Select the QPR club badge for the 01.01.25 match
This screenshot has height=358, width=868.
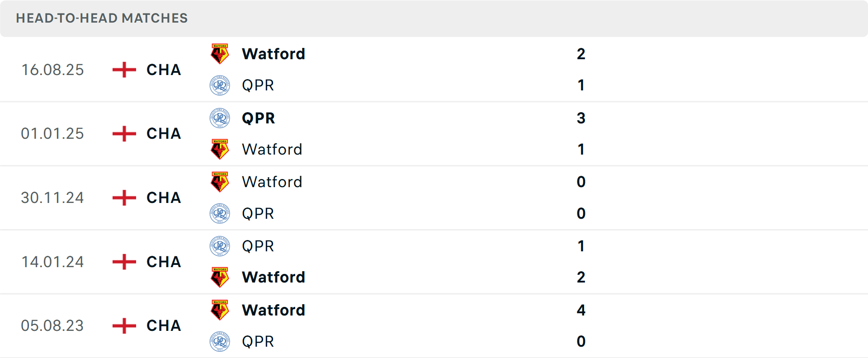pyautogui.click(x=220, y=118)
